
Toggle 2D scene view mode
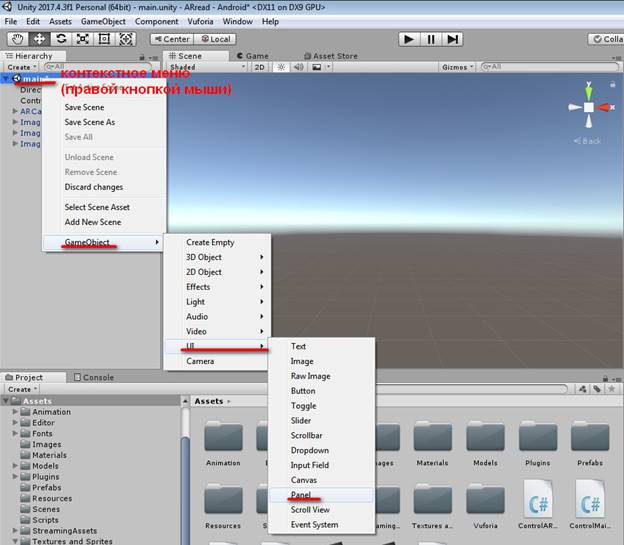tap(259, 67)
